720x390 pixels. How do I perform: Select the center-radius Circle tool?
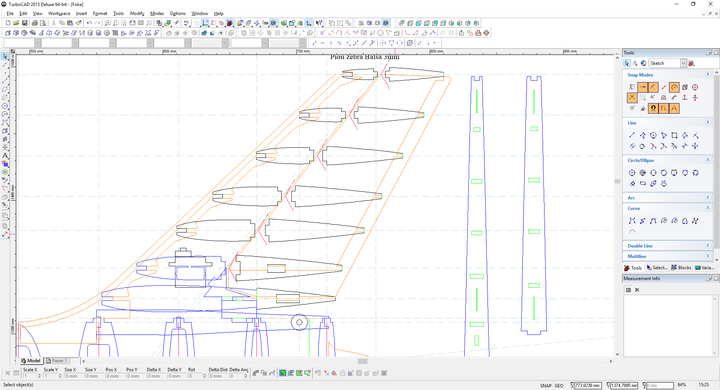632,173
